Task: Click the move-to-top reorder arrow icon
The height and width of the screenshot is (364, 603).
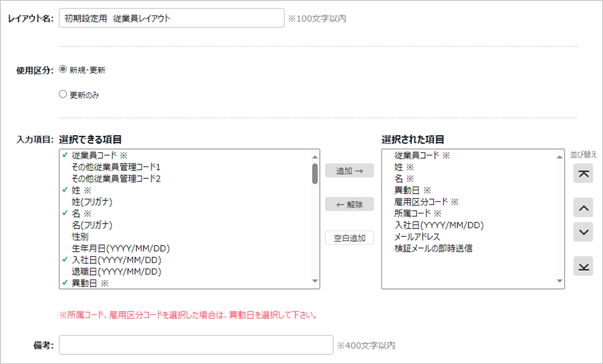Action: tap(583, 174)
